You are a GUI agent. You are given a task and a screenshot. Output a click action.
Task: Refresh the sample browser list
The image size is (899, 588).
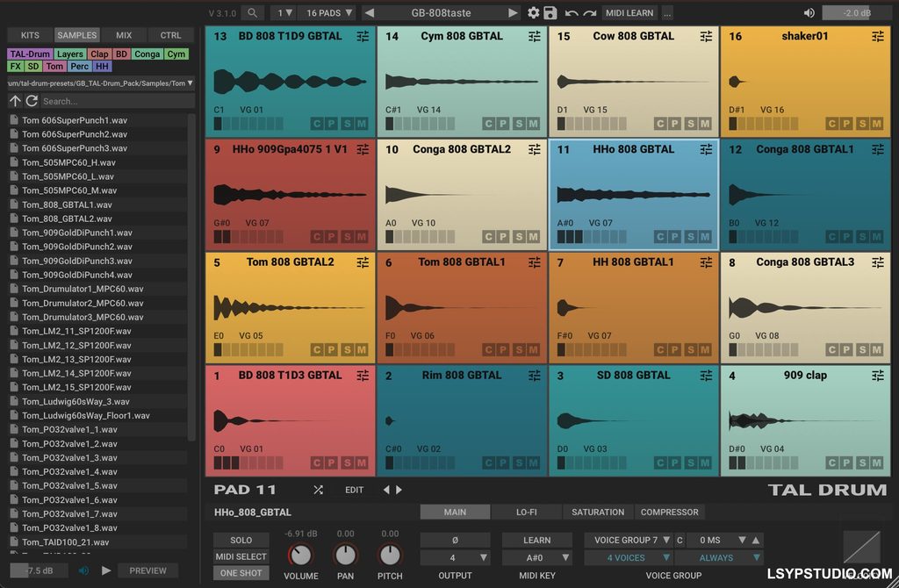click(32, 101)
